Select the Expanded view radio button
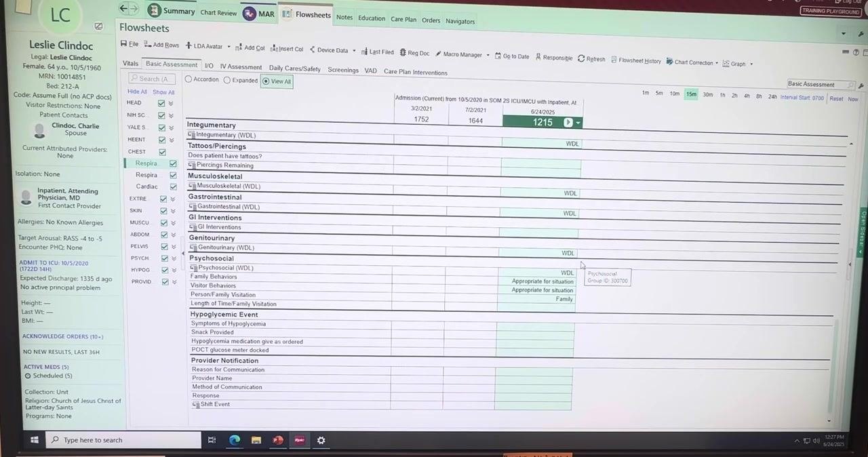868x457 pixels. coord(227,80)
